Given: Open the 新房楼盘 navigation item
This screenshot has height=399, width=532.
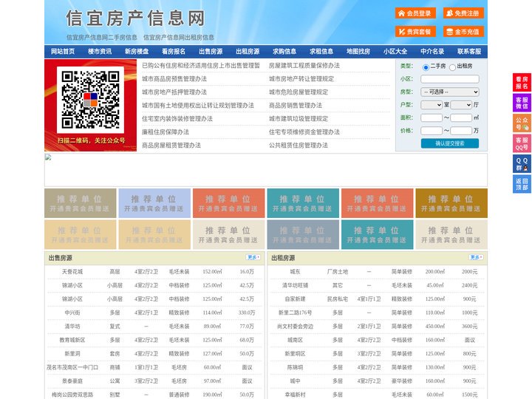Looking at the screenshot, I should pyautogui.click(x=137, y=52).
